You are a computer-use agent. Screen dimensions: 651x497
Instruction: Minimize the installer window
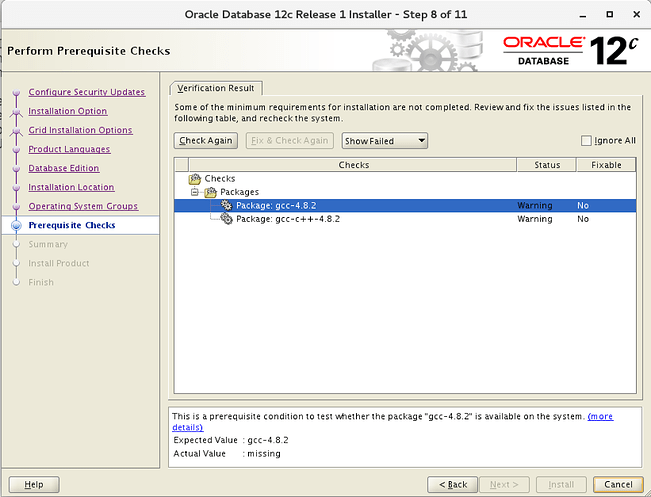click(583, 15)
